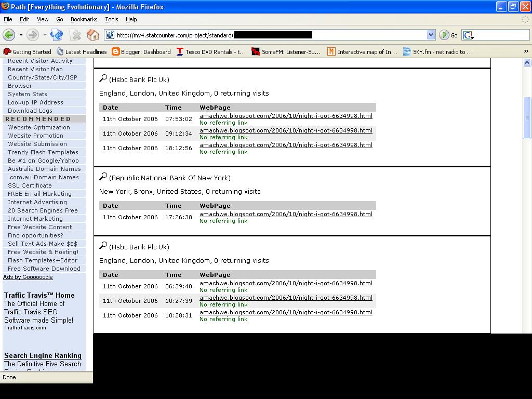Open the Home page icon
This screenshot has height=399, width=532.
[92, 35]
